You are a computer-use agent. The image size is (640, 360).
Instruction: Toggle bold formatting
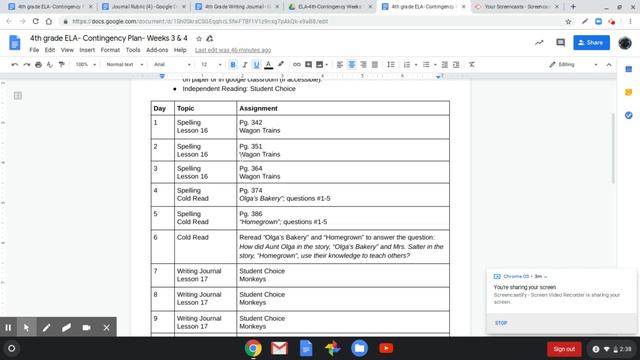tap(233, 64)
